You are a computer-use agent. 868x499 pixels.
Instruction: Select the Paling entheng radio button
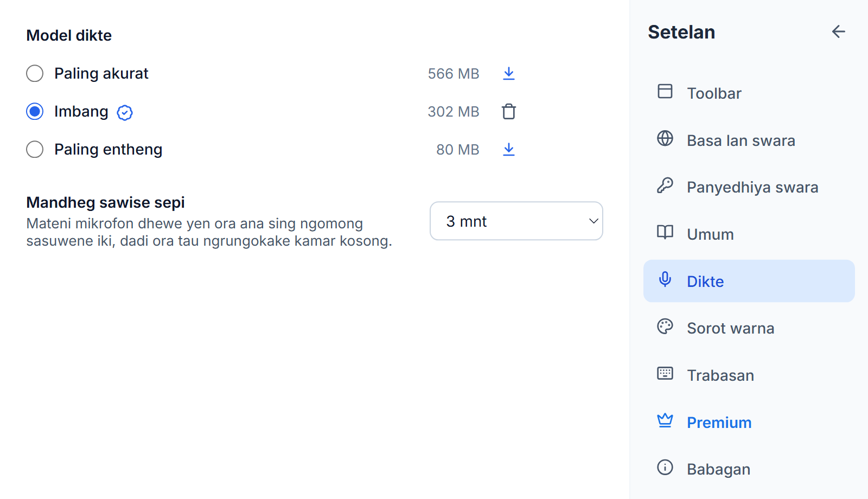(x=35, y=149)
